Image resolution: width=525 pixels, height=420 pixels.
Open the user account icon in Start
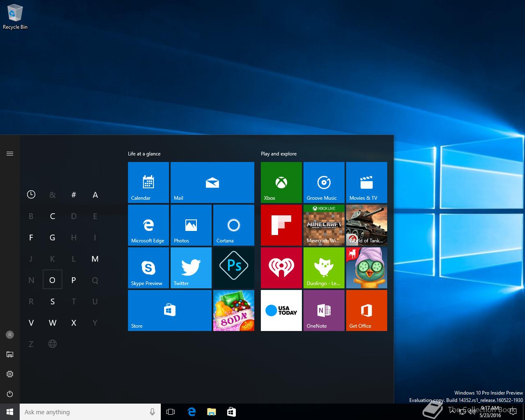point(10,335)
